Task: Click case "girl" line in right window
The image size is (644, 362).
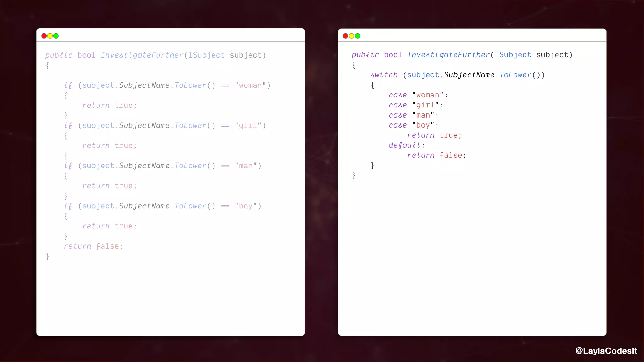Action: 416,105
